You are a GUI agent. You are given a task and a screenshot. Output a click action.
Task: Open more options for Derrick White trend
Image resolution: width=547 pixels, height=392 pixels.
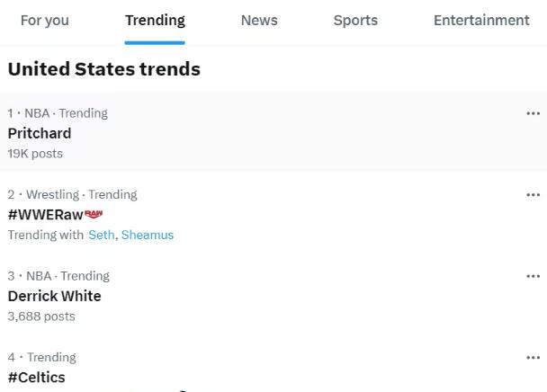[533, 276]
